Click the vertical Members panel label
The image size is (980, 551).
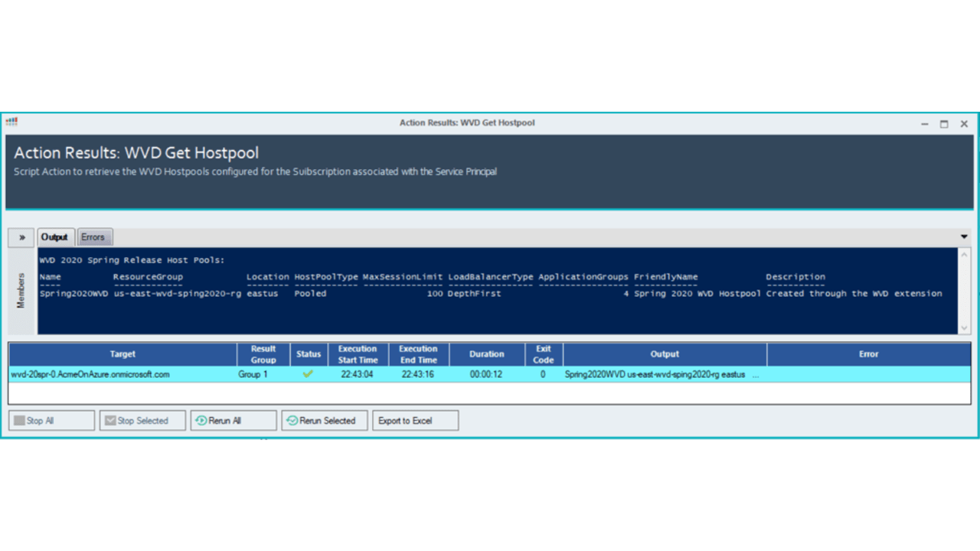click(x=21, y=289)
